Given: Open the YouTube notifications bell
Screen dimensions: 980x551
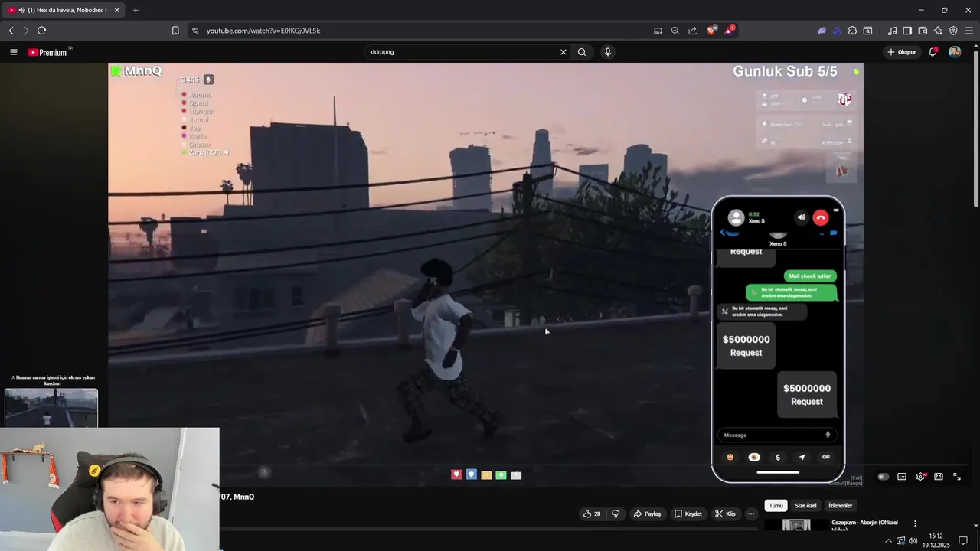Looking at the screenshot, I should [933, 52].
